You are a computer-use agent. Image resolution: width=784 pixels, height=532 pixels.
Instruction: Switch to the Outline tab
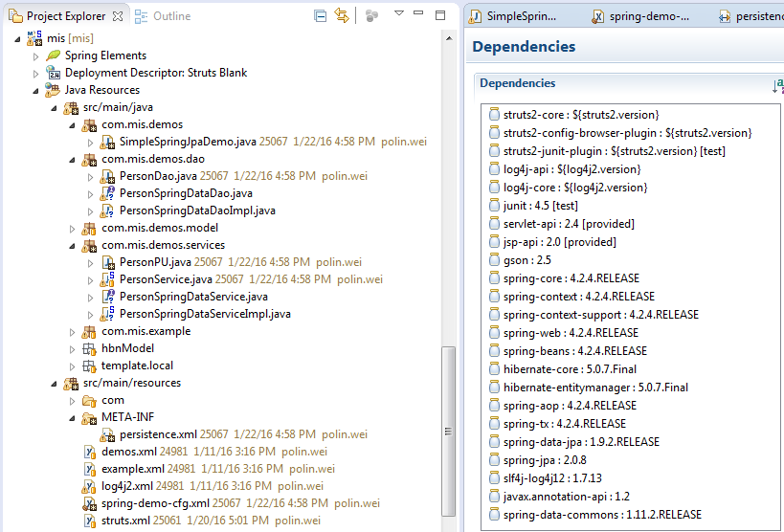pyautogui.click(x=163, y=16)
